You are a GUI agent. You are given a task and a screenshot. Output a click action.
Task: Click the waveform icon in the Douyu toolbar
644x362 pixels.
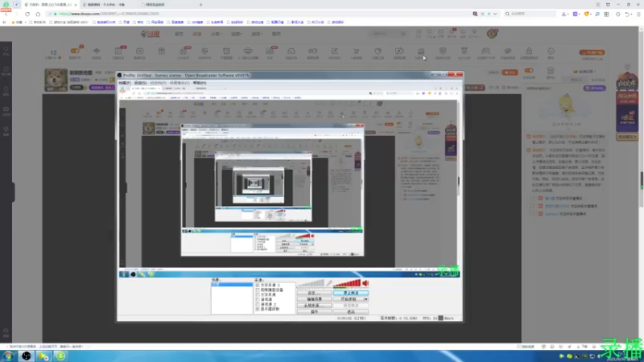pos(97,51)
